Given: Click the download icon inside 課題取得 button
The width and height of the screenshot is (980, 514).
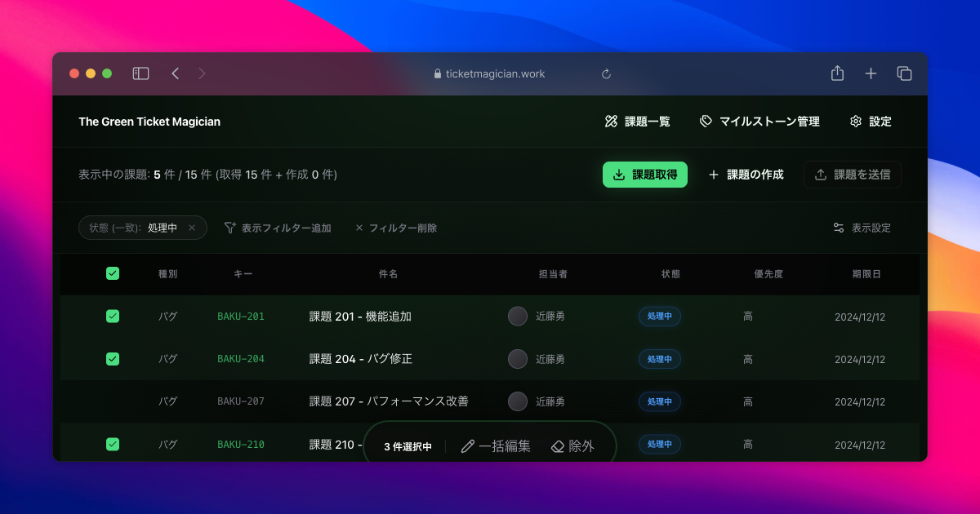Looking at the screenshot, I should [x=618, y=174].
